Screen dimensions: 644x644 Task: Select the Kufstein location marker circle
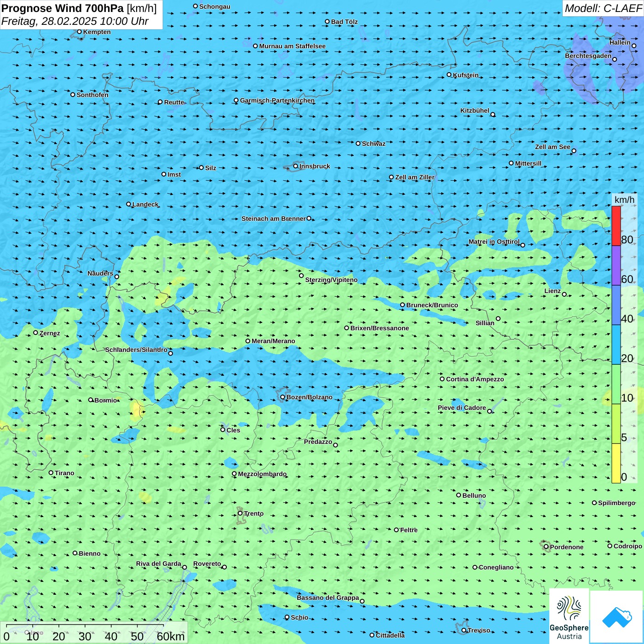point(449,75)
